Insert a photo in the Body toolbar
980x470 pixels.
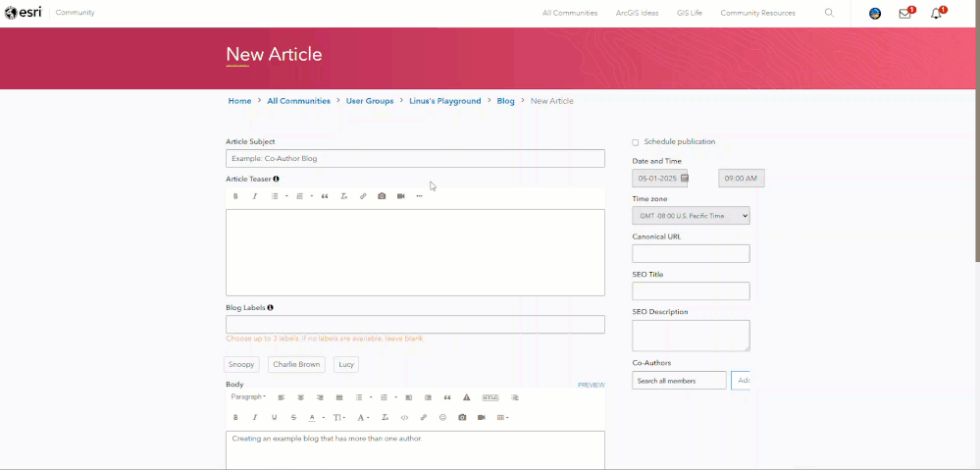pos(462,417)
